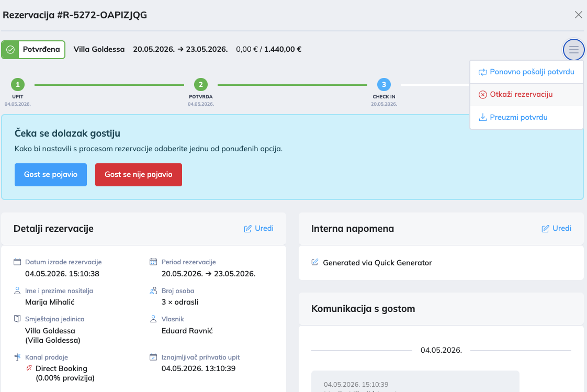This screenshot has height=392, width=587.
Task: Click the Direct Booking channel text
Action: click(x=61, y=368)
